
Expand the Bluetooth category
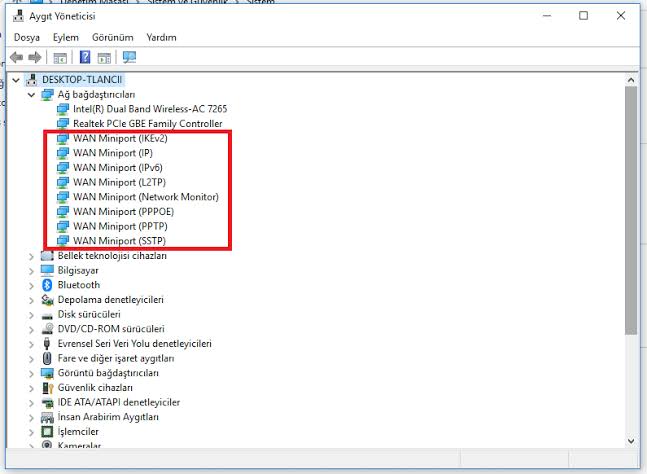coord(31,286)
